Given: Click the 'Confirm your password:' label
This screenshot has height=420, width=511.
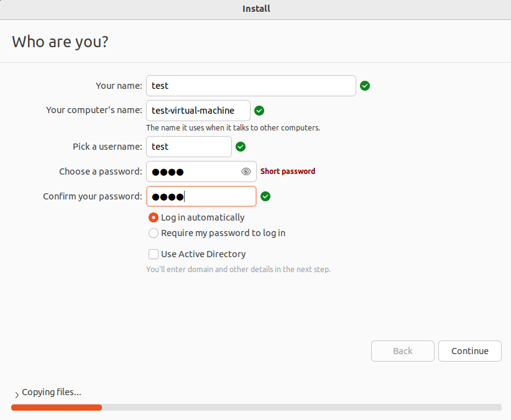Looking at the screenshot, I should point(93,196).
